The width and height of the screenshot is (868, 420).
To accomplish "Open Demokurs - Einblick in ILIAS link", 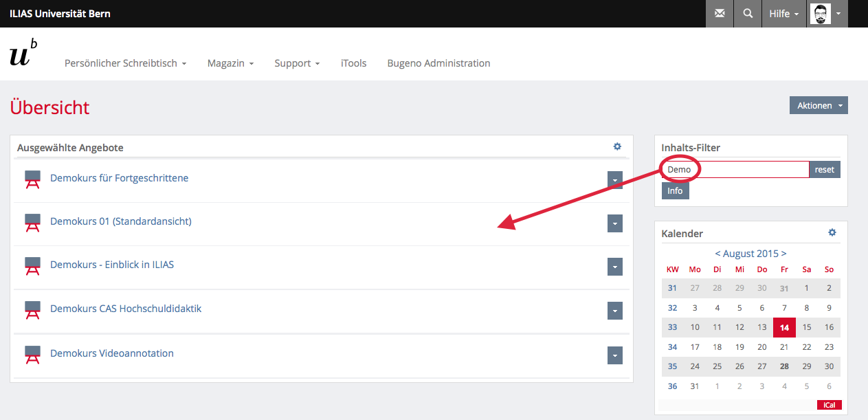I will (112, 265).
